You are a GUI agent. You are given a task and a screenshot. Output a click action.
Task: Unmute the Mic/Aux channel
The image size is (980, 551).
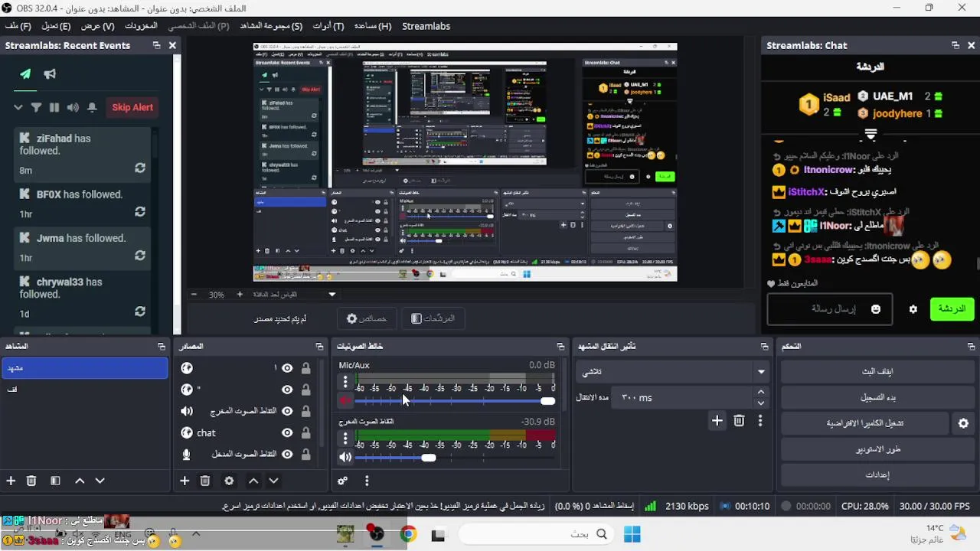click(x=345, y=400)
